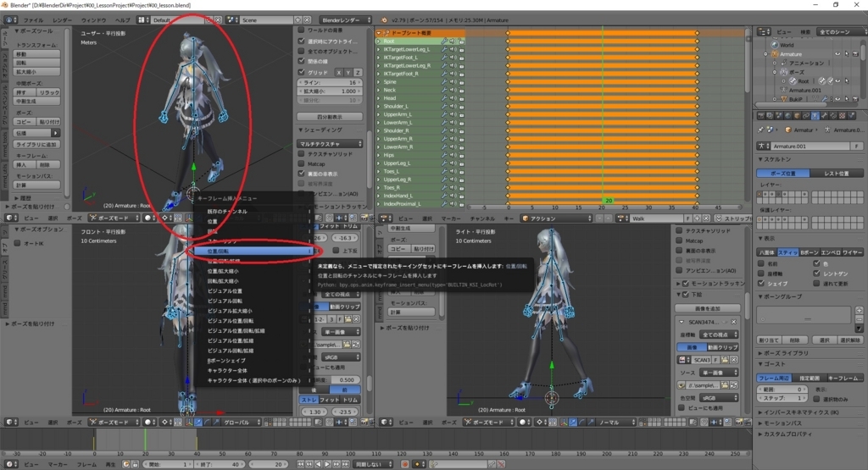This screenshot has height=470, width=868.
Task: Toggle the ワールドの背景 checkbox
Action: click(302, 30)
